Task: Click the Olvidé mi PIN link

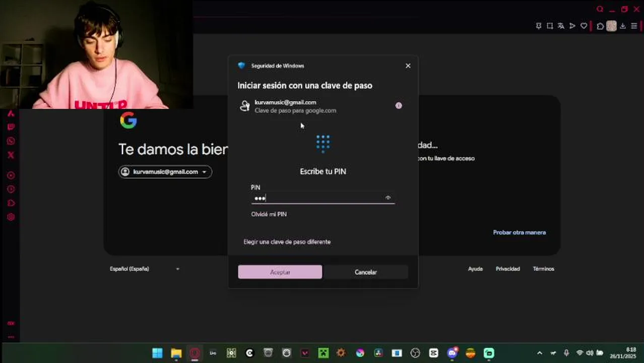Action: coord(269,214)
